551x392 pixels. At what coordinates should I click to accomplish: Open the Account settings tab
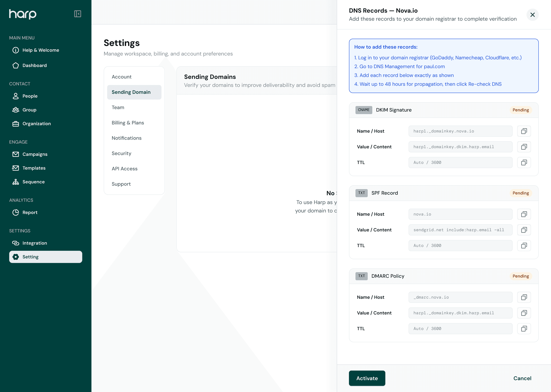coord(134,77)
